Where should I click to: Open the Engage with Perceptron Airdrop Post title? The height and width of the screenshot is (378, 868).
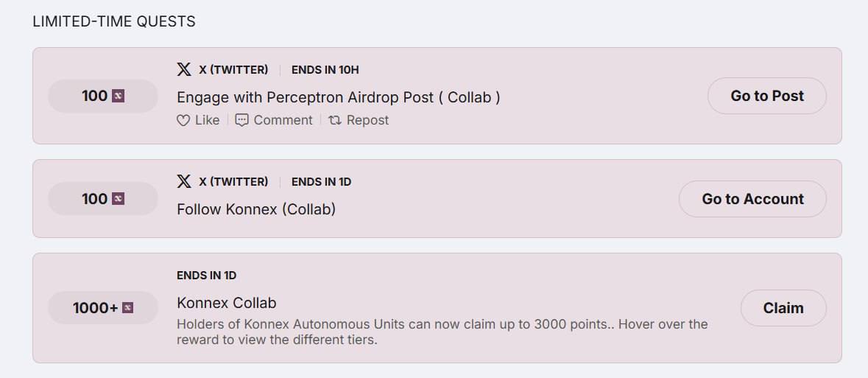tap(338, 97)
